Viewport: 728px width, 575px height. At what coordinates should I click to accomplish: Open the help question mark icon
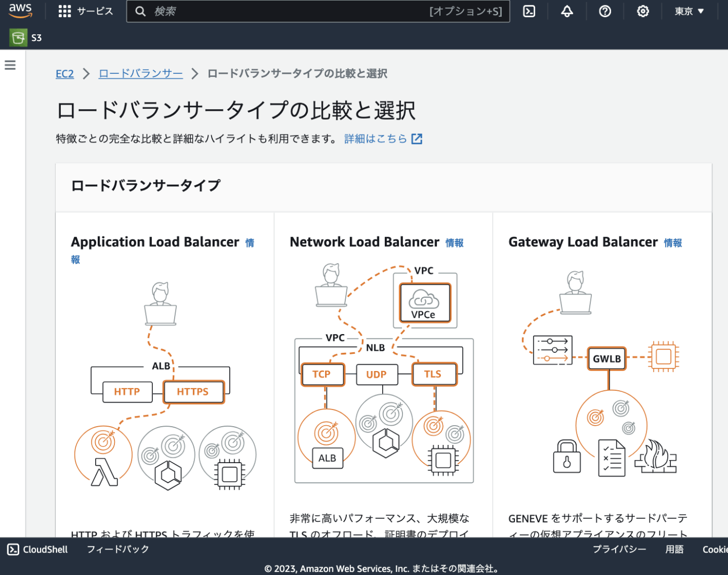tap(605, 11)
